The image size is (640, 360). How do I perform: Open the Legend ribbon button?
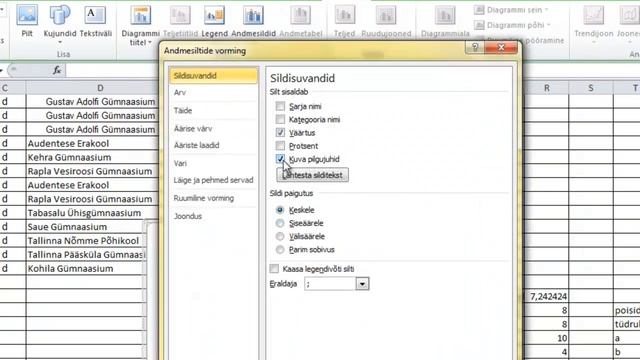coord(214,20)
